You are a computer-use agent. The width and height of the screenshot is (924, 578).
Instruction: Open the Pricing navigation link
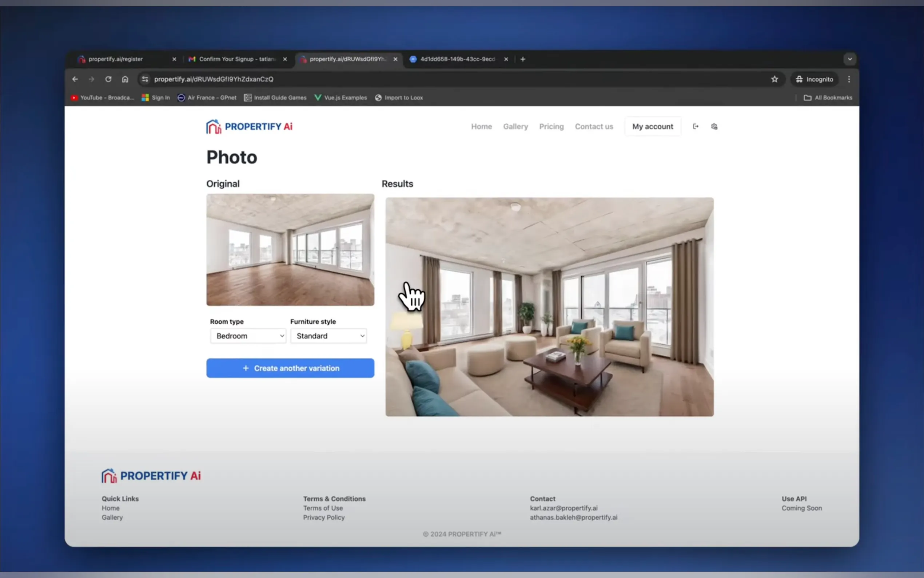tap(551, 127)
